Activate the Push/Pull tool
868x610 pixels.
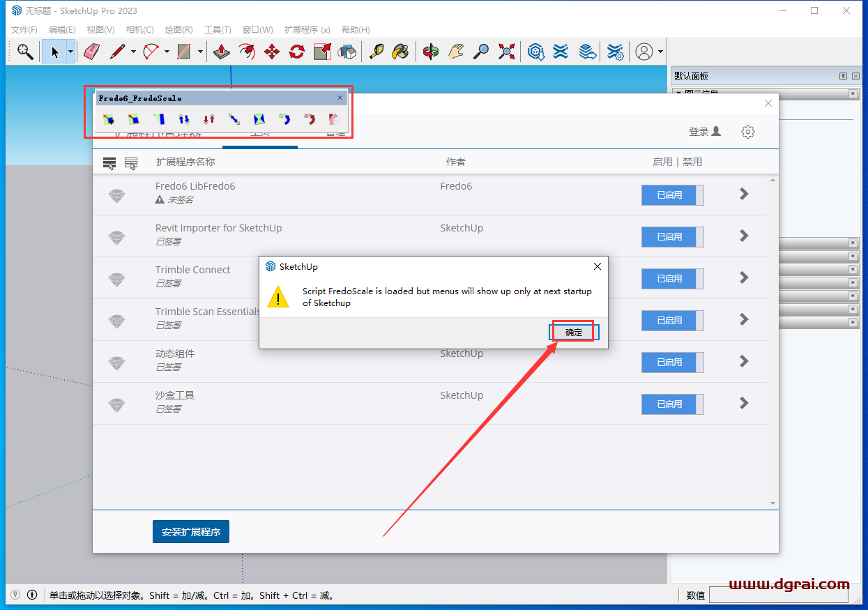coord(222,52)
